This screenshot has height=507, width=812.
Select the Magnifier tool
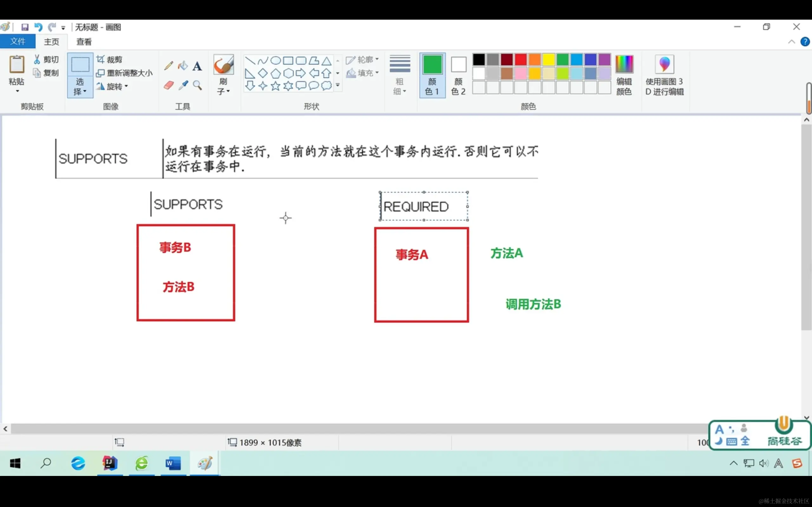[x=197, y=85]
